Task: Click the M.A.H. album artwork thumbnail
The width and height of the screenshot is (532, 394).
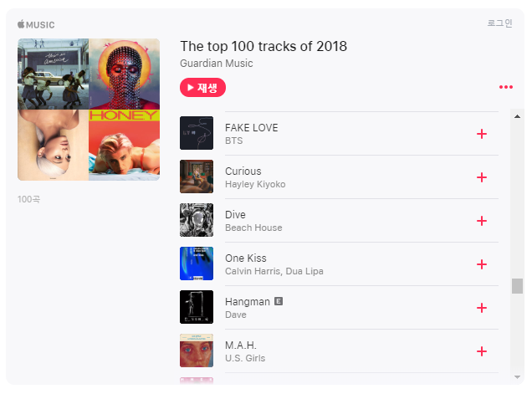Action: (x=197, y=351)
